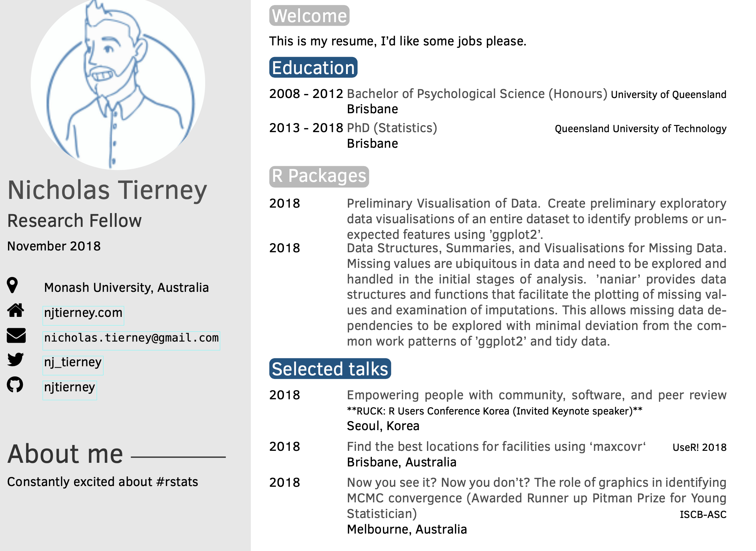
Task: Click the GitHub logo icon
Action: [x=15, y=385]
